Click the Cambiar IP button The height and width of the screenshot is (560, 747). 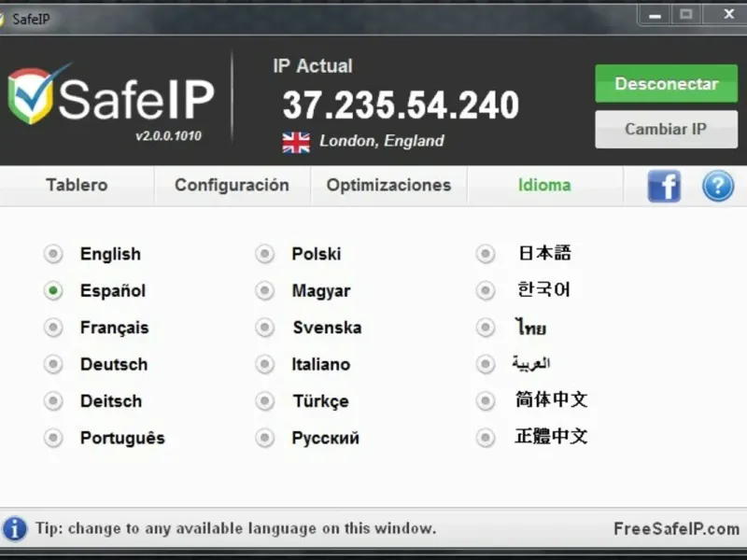point(666,129)
